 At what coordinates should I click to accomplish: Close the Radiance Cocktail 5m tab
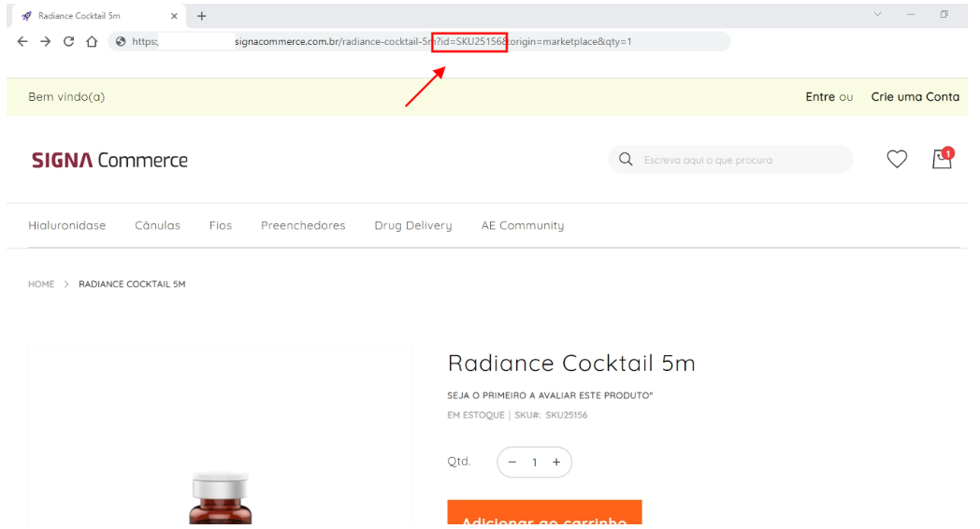click(x=174, y=16)
